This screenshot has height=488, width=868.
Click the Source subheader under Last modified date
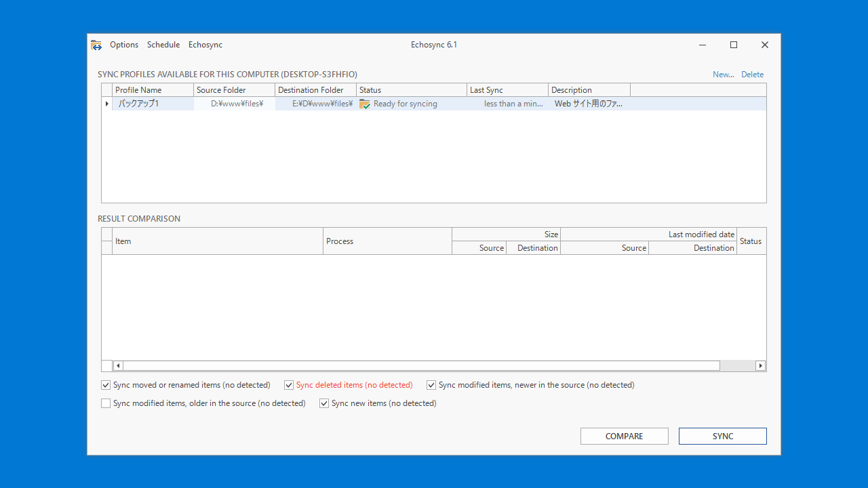pyautogui.click(x=605, y=248)
